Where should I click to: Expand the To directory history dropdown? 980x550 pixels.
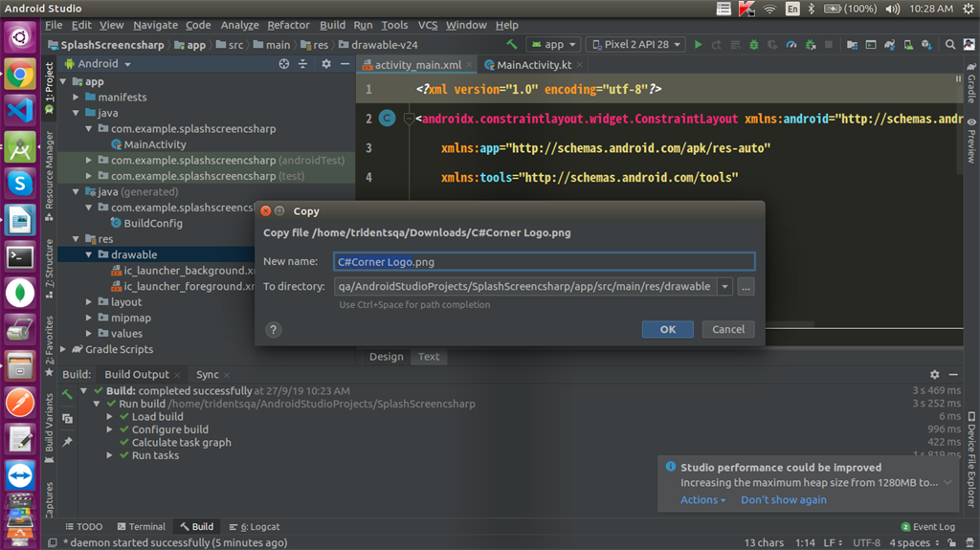pyautogui.click(x=724, y=287)
